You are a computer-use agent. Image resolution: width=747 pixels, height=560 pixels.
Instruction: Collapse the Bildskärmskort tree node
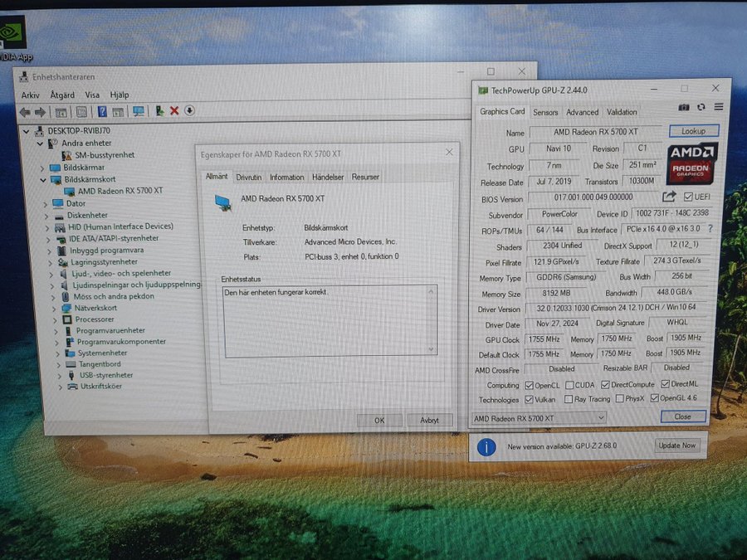[44, 179]
